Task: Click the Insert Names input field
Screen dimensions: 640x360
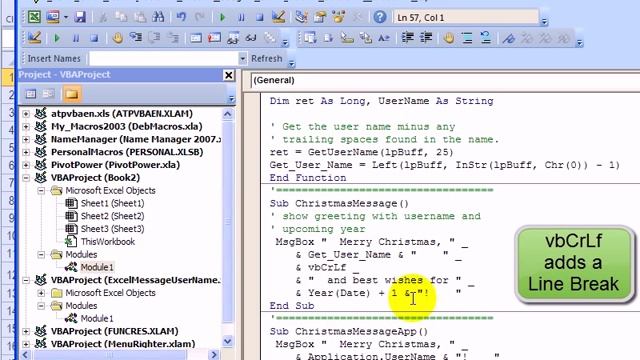Action: point(164,59)
